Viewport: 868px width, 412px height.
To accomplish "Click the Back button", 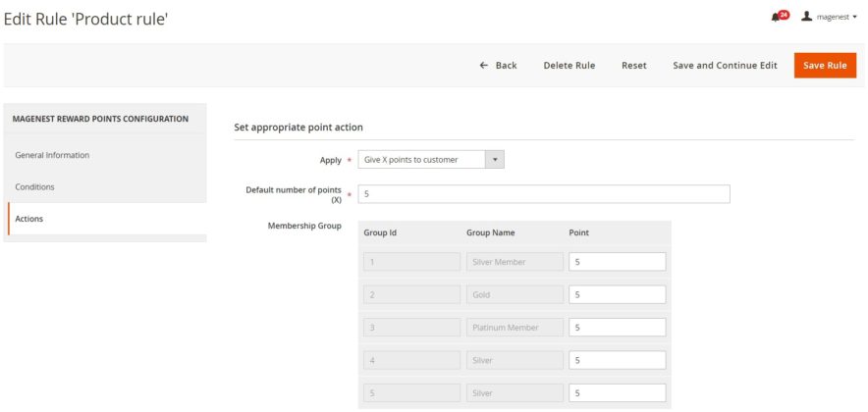I will 498,66.
